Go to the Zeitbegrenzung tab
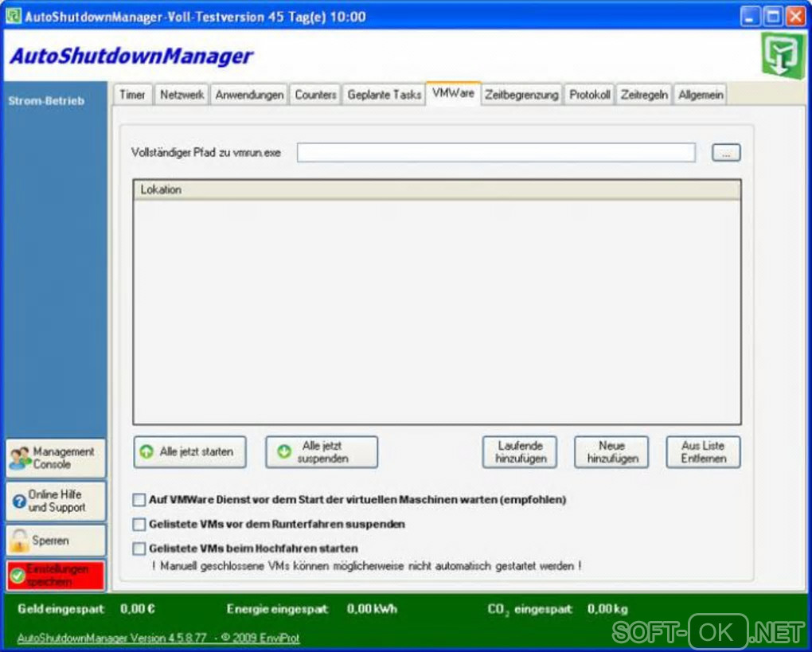The width and height of the screenshot is (812, 652). [521, 95]
